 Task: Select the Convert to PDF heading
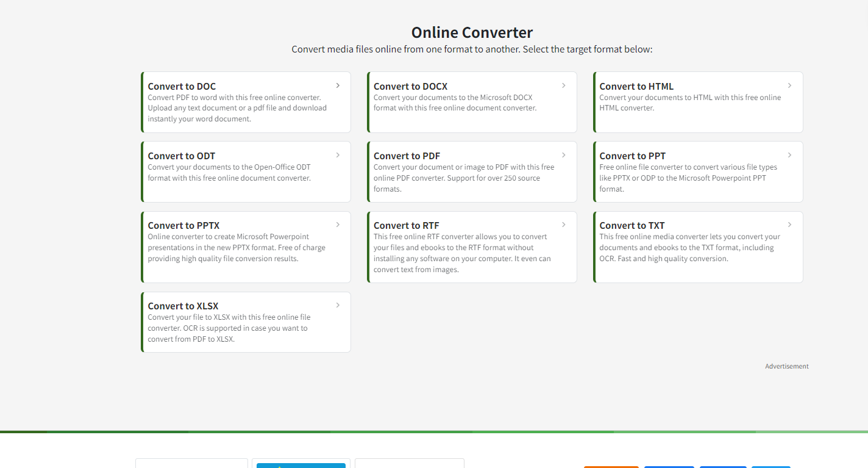coord(407,156)
